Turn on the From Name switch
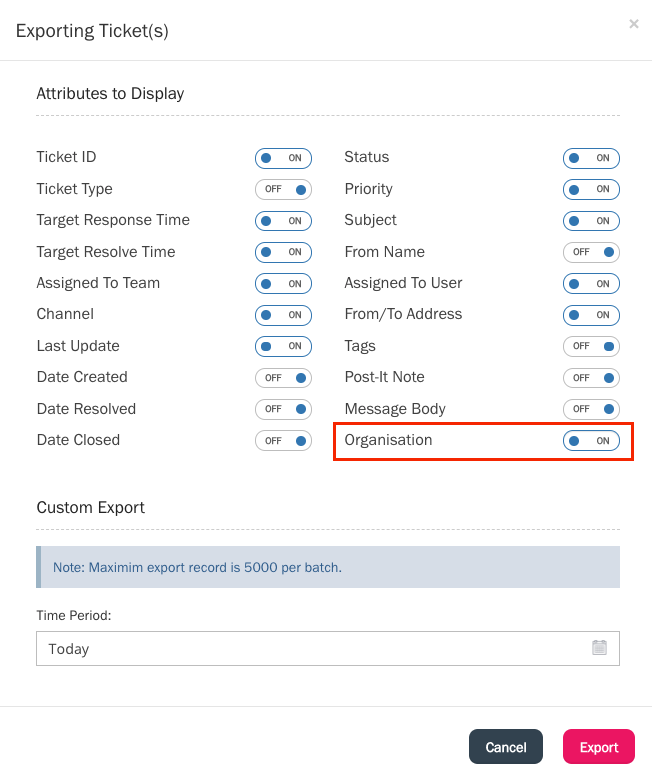The width and height of the screenshot is (652, 773). (x=591, y=252)
